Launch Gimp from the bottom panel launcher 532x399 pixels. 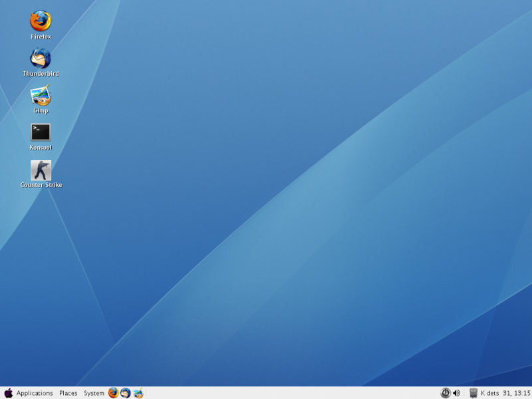click(x=138, y=393)
